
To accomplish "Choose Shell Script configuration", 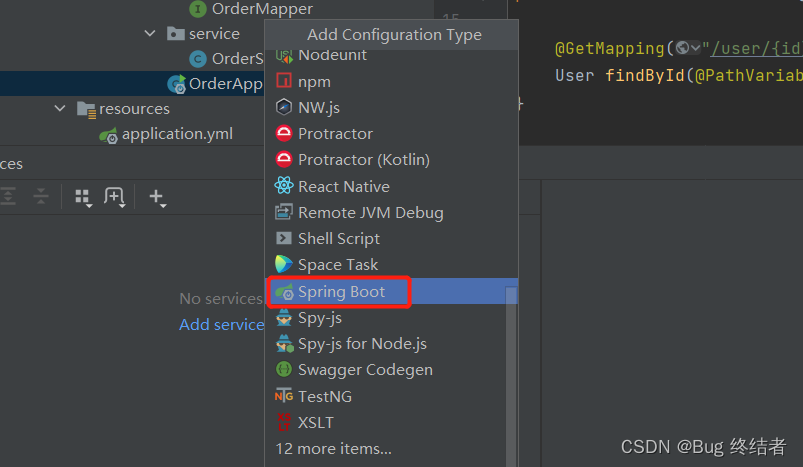I will [x=392, y=239].
